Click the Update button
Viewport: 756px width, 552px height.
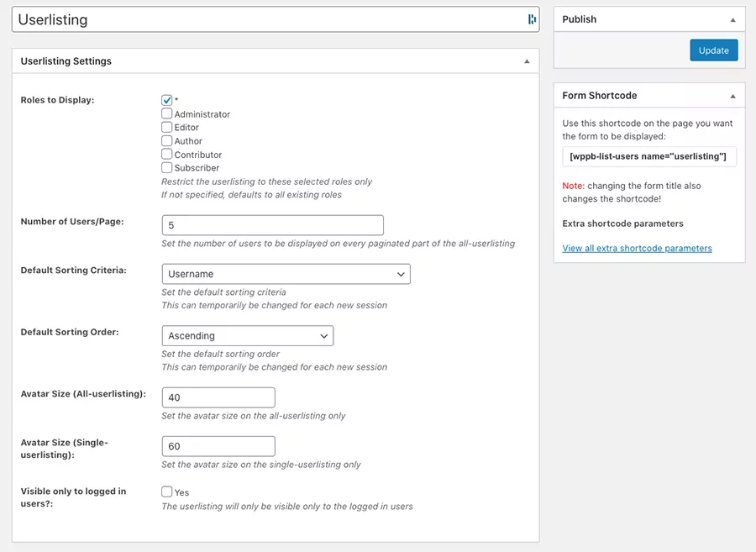coord(713,50)
